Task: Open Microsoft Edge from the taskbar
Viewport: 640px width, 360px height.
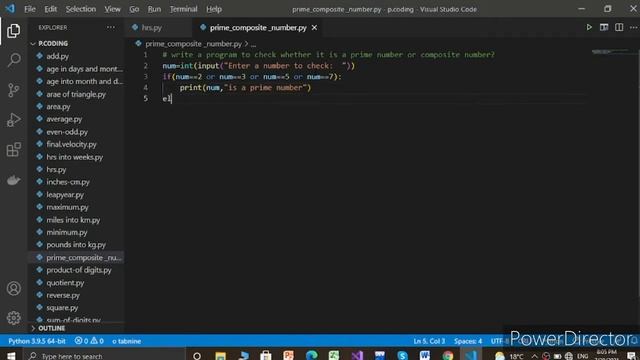Action: (x=311, y=356)
